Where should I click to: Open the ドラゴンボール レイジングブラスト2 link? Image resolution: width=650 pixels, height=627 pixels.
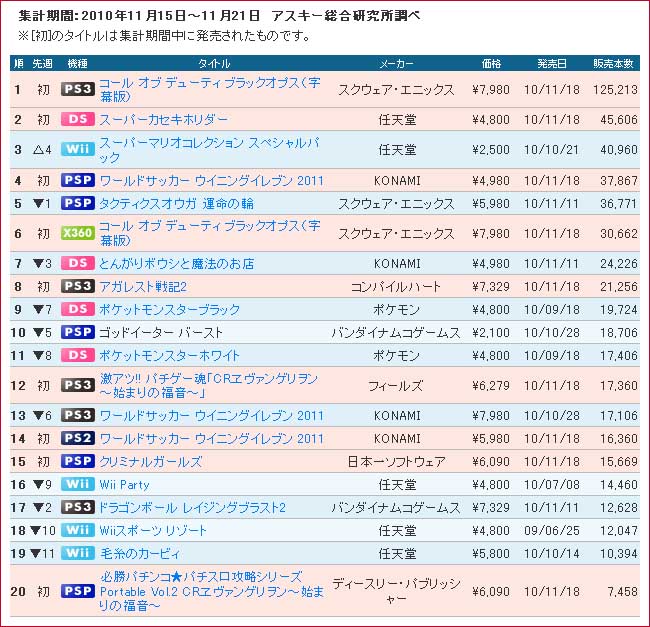[x=192, y=508]
